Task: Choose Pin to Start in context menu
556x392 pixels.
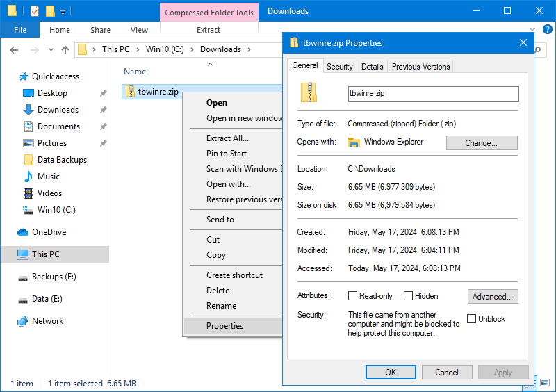Action: (x=233, y=153)
